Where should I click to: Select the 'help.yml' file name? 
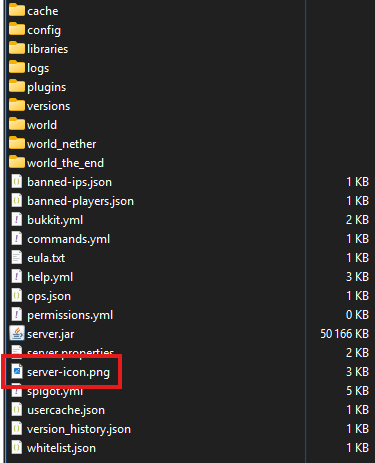(x=50, y=277)
